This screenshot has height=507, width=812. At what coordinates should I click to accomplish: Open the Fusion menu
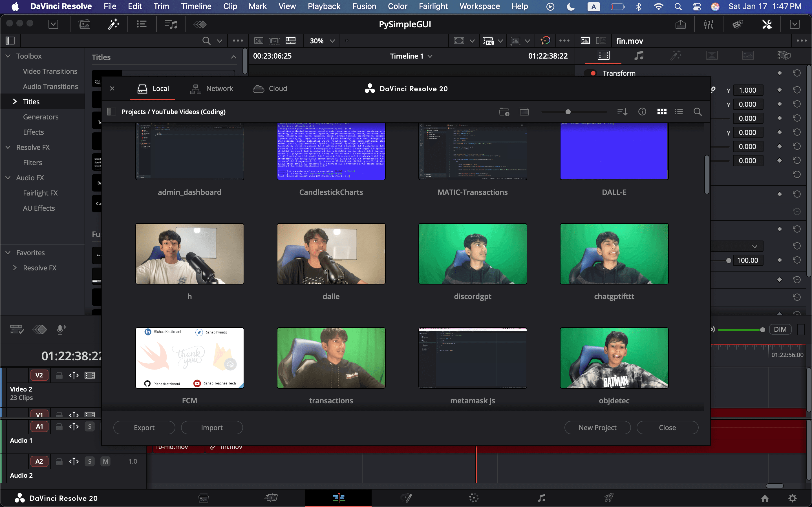[x=364, y=6]
